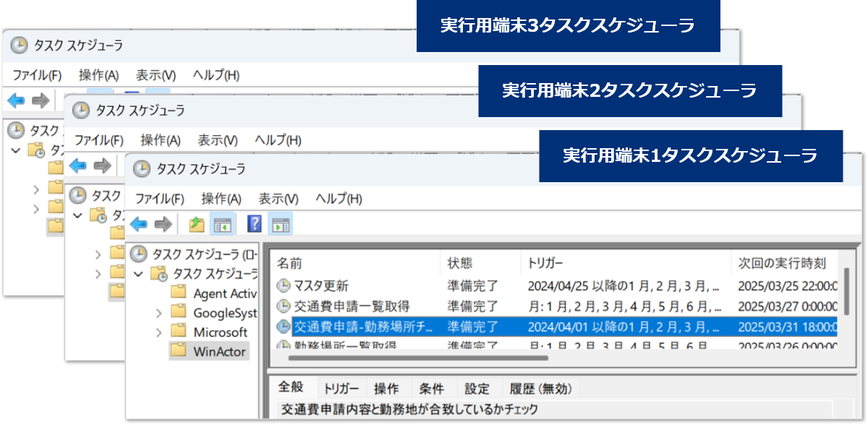This screenshot has height=425, width=868.
Task: Open ヘルプ(H) menu in the front window
Action: (x=339, y=198)
